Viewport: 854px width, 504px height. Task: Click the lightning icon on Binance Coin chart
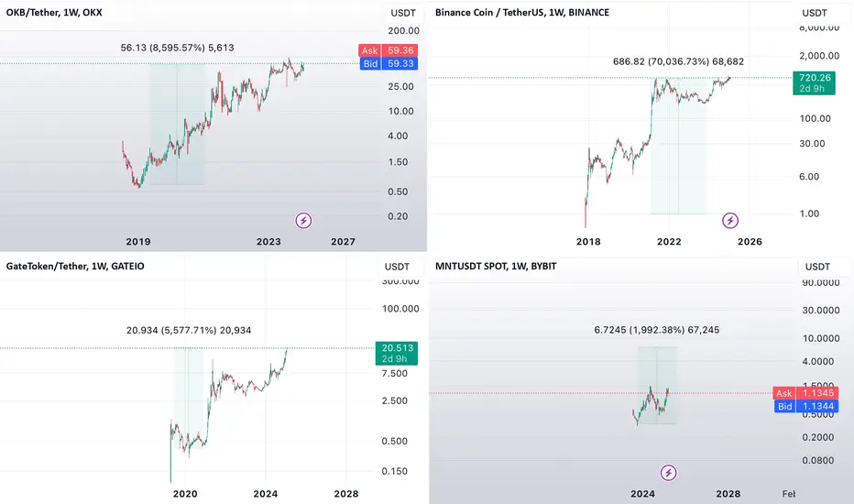pyautogui.click(x=729, y=221)
